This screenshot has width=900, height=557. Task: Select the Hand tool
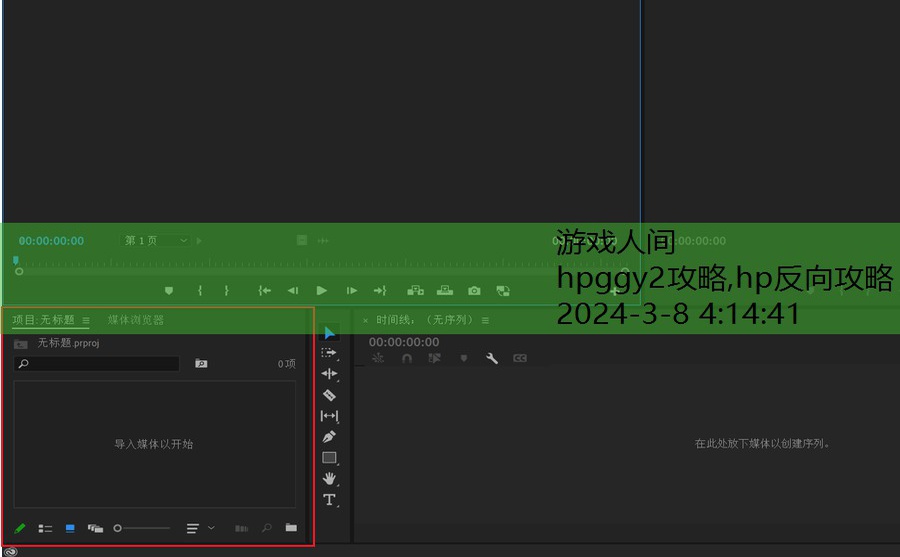click(x=329, y=478)
